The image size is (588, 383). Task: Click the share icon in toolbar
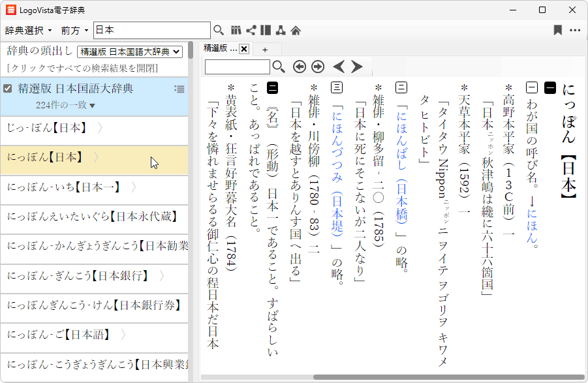click(x=251, y=30)
